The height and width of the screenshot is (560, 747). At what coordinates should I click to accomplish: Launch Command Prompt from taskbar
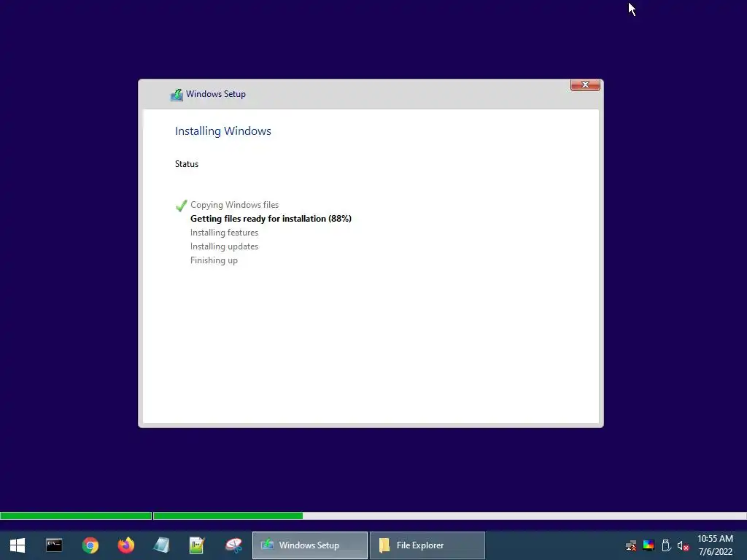[54, 545]
